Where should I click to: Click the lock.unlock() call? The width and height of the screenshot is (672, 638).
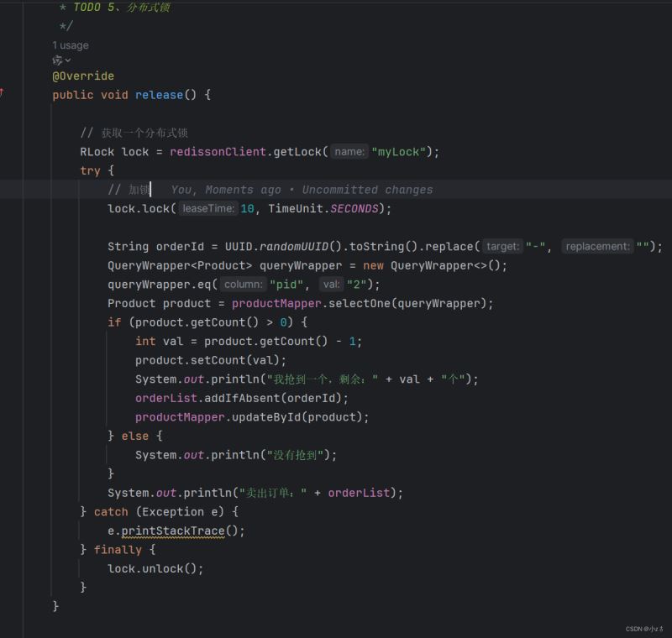(x=155, y=568)
